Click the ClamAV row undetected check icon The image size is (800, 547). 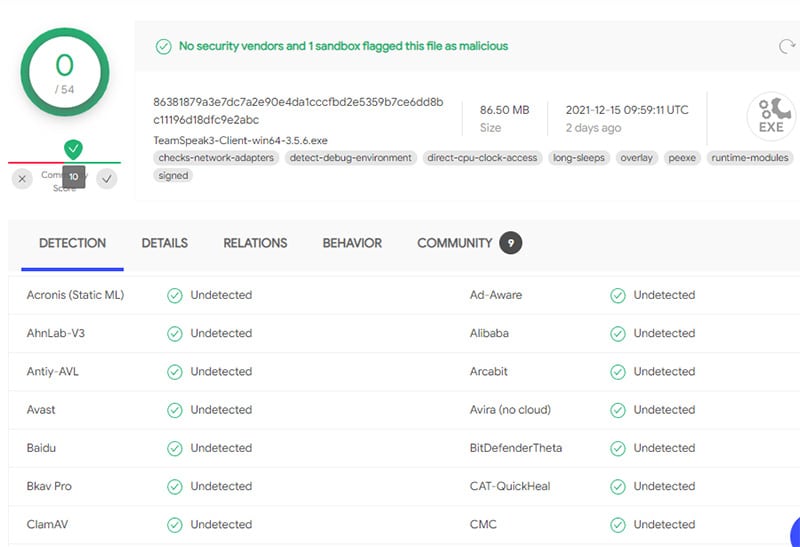174,525
